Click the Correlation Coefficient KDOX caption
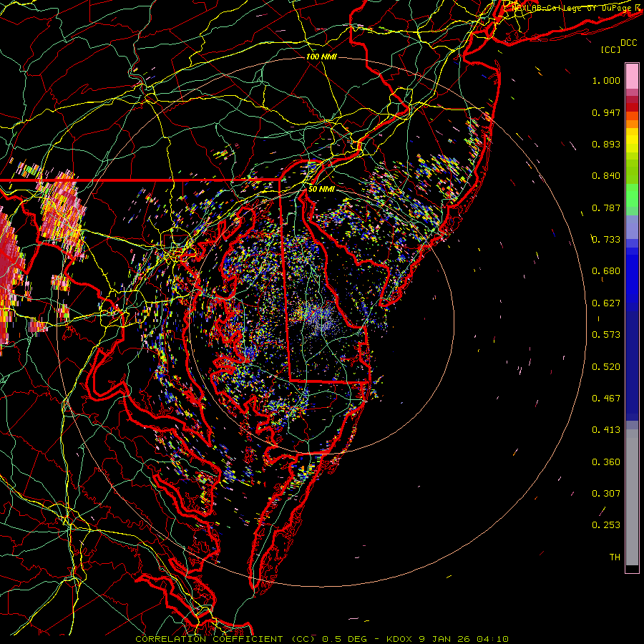Screen dimensions: 644x644 (322, 639)
